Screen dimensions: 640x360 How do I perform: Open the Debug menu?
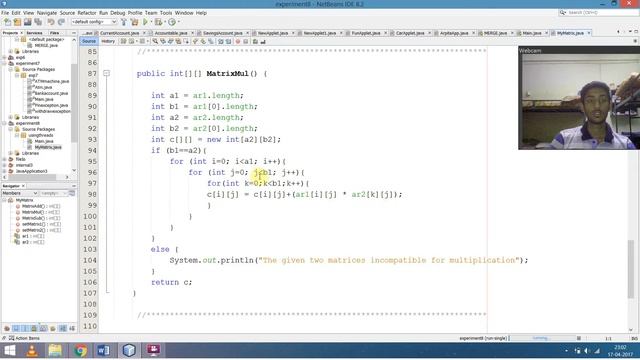[118, 13]
